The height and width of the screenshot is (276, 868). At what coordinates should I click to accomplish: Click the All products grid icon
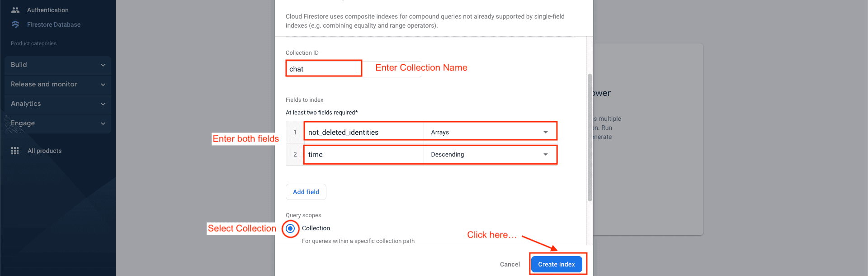click(15, 151)
